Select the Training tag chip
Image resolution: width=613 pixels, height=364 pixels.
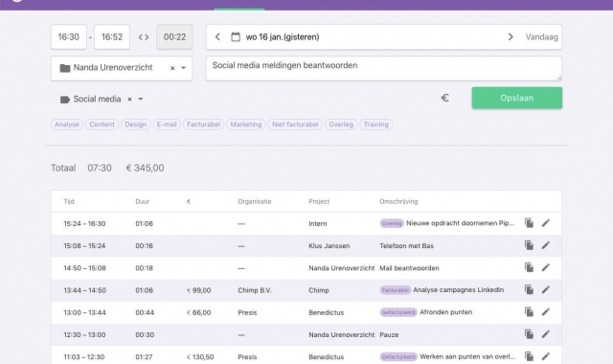[375, 125]
